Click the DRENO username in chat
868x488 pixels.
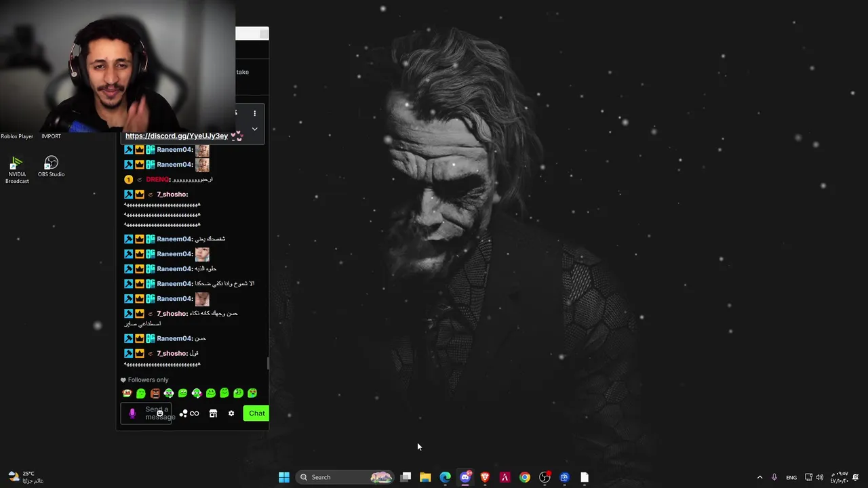(157, 180)
